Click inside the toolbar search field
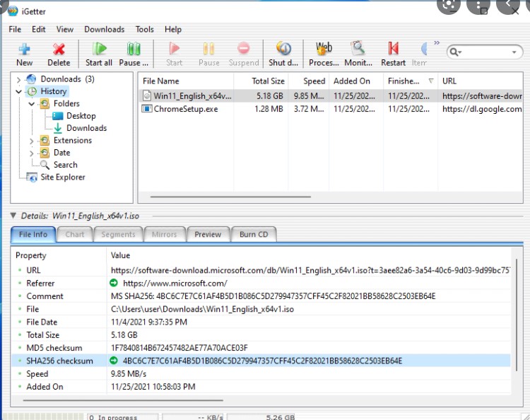530x420 pixels. (486, 52)
